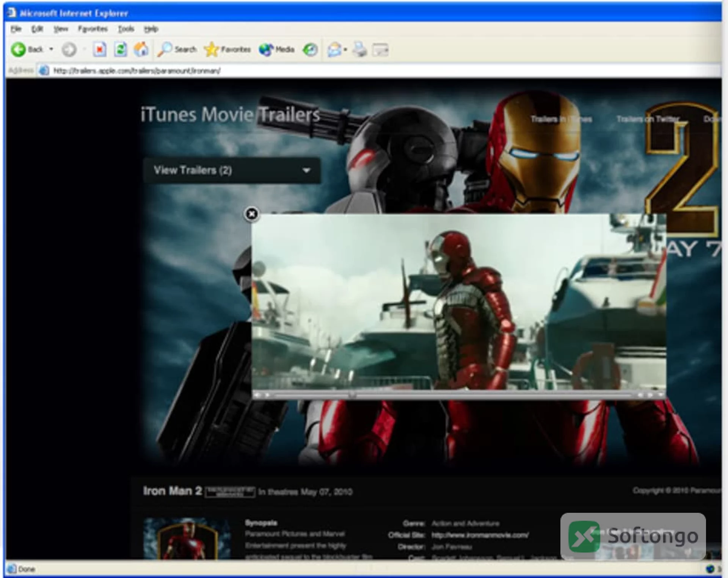Viewport: 728px width, 578px height.
Task: Go to the Home page icon
Action: coord(141,50)
